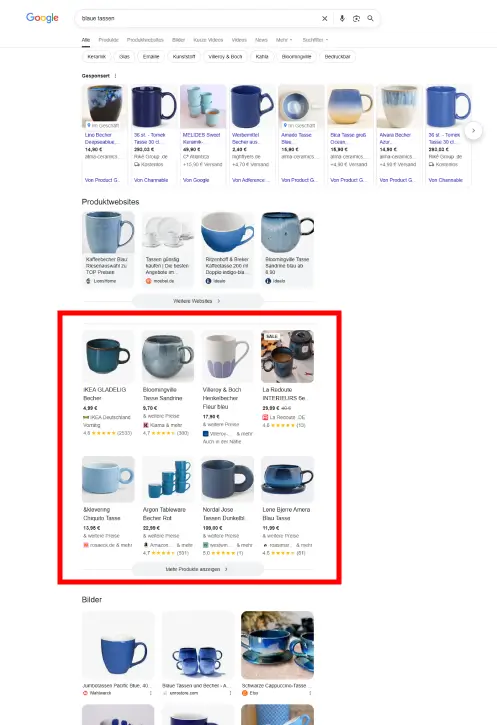
Task: Select the Keramik filter chip
Action: tap(96, 56)
